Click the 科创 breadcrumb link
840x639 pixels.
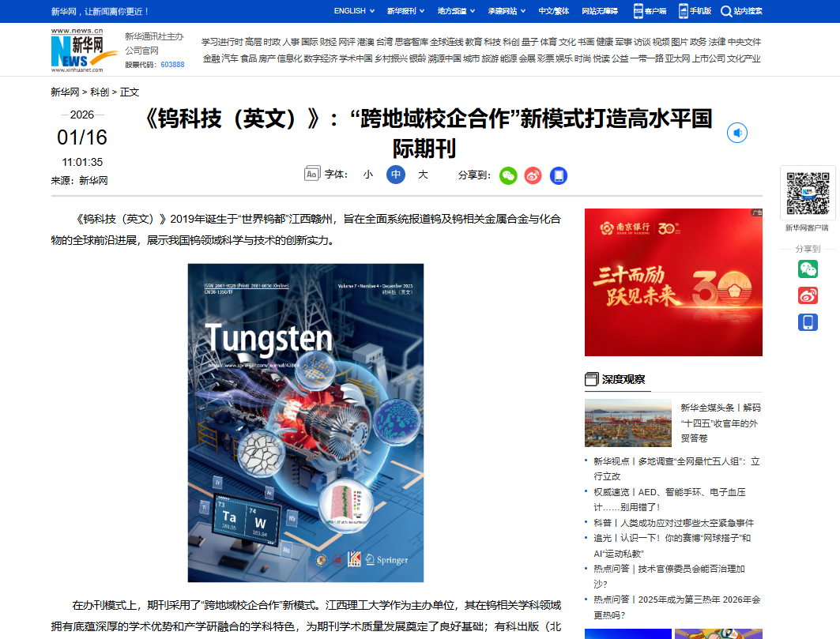[x=100, y=92]
